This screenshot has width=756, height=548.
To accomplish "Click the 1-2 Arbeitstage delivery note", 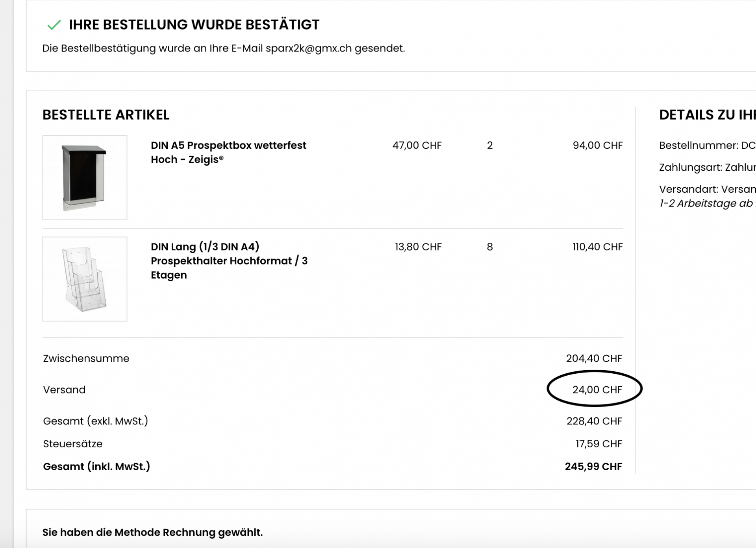I will pos(707,203).
